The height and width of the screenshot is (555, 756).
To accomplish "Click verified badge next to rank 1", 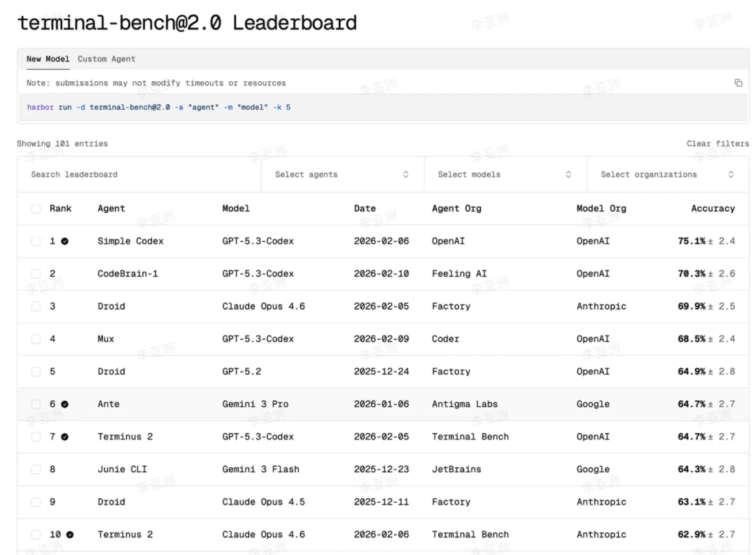I will tap(64, 241).
